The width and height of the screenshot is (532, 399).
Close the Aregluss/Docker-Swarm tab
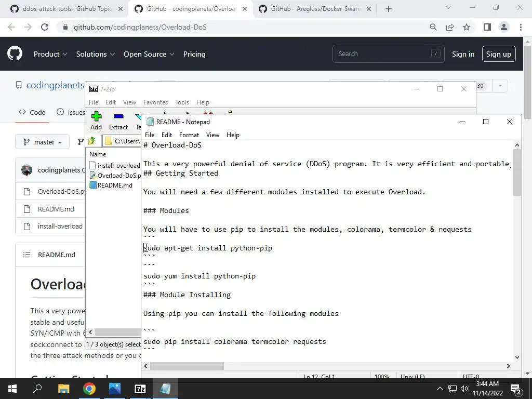[x=369, y=9]
